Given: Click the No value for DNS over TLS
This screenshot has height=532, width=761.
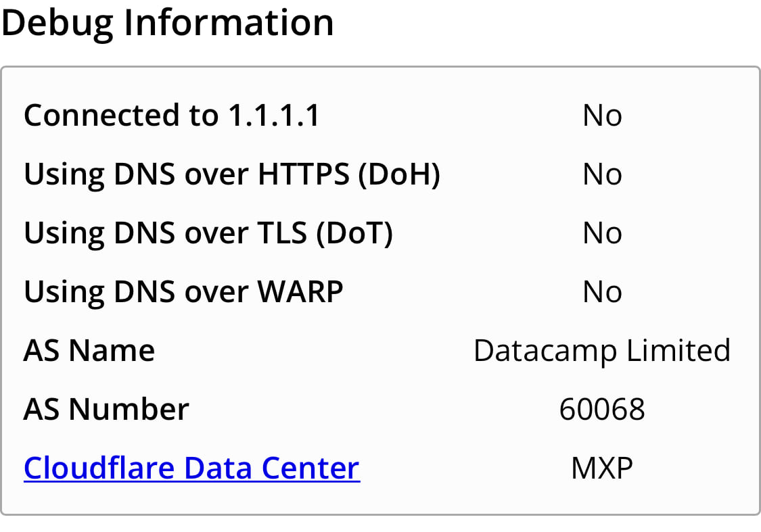Looking at the screenshot, I should click(602, 233).
